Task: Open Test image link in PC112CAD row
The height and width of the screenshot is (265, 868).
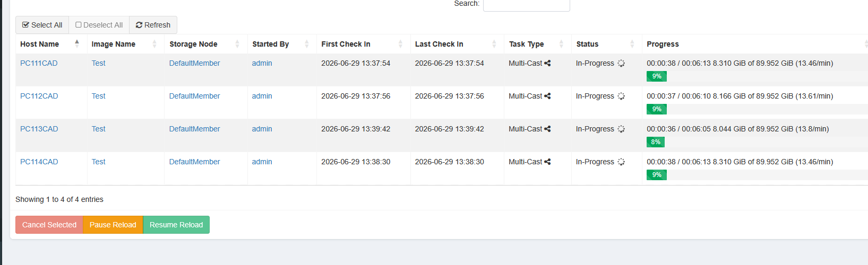Action: pyautogui.click(x=98, y=96)
